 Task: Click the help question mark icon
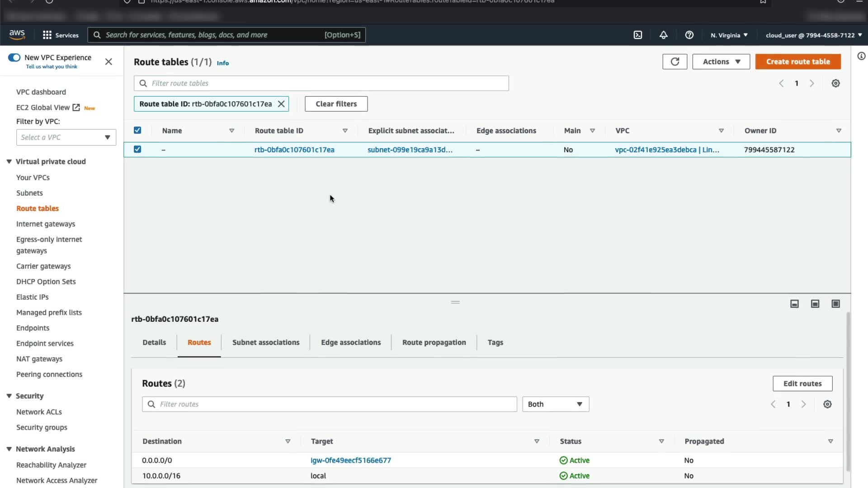(x=689, y=35)
